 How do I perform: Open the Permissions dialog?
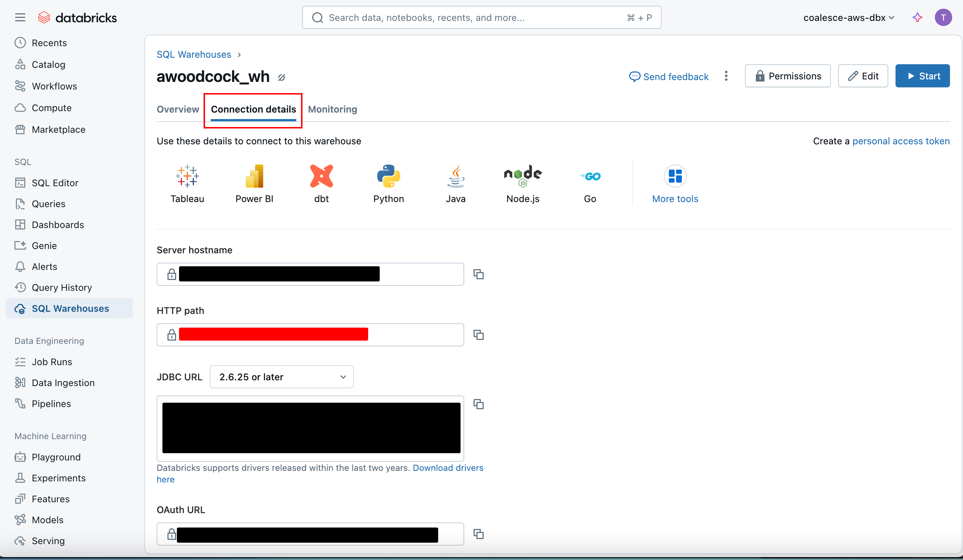point(788,76)
